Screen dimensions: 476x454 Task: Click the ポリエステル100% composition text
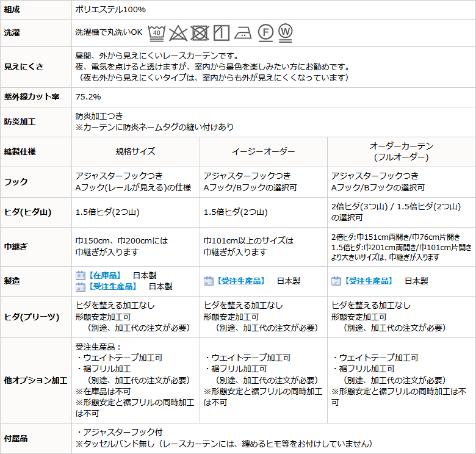tap(110, 10)
